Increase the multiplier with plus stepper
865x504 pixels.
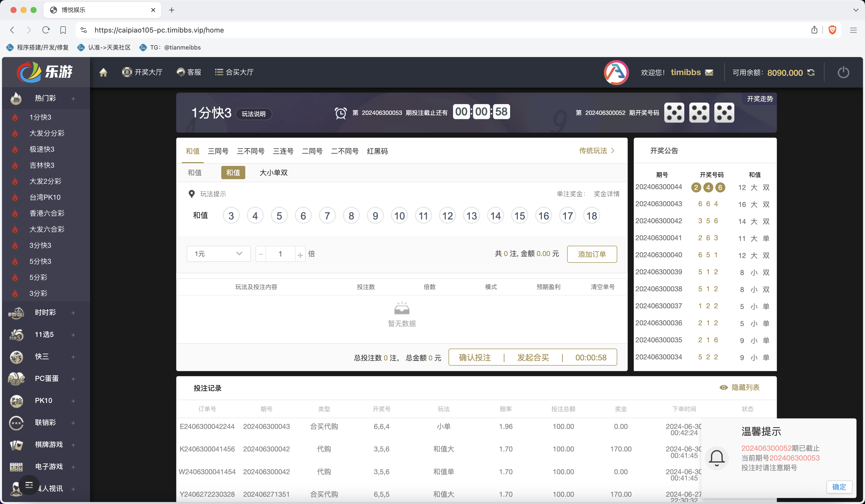point(300,254)
